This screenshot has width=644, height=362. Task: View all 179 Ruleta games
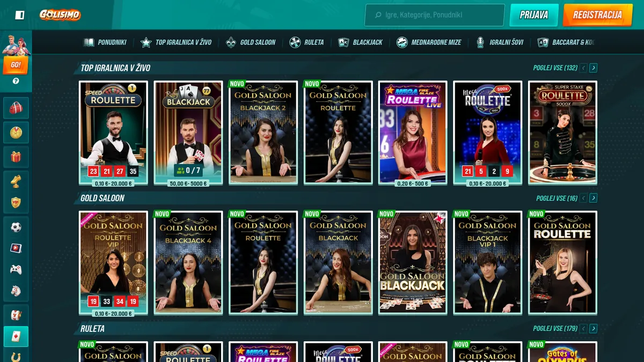pyautogui.click(x=555, y=329)
